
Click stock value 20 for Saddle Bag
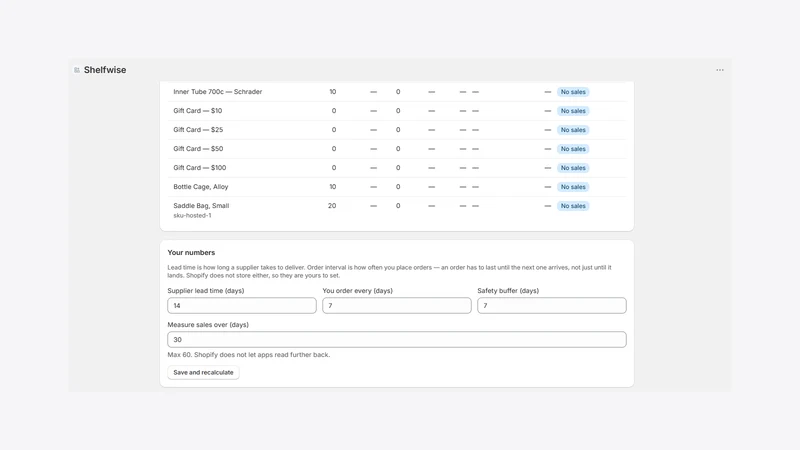[x=332, y=206]
